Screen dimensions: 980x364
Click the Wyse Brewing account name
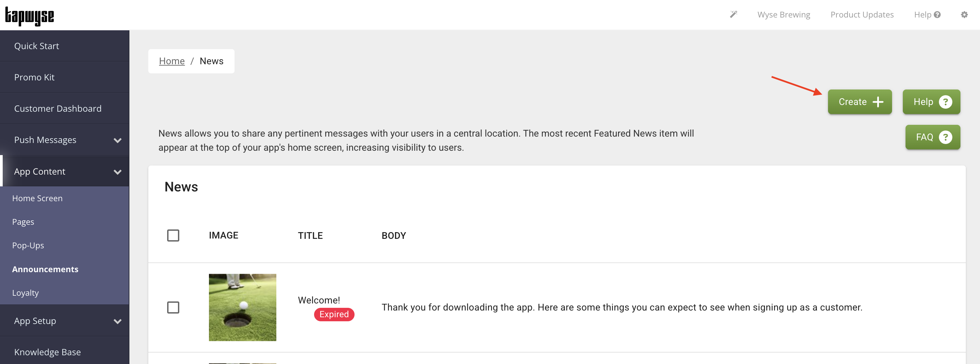click(783, 14)
